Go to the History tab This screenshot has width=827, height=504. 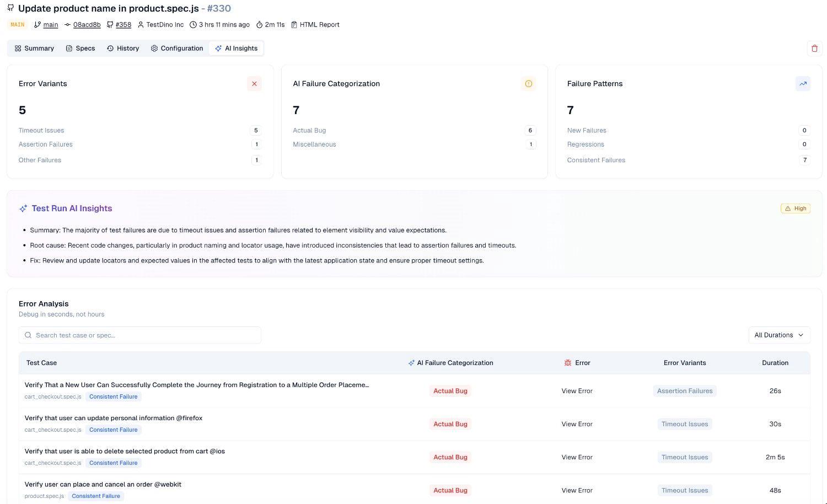(123, 49)
